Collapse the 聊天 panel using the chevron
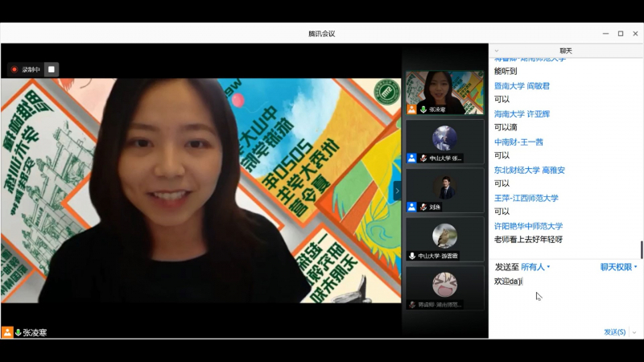The width and height of the screenshot is (644, 362). click(497, 51)
